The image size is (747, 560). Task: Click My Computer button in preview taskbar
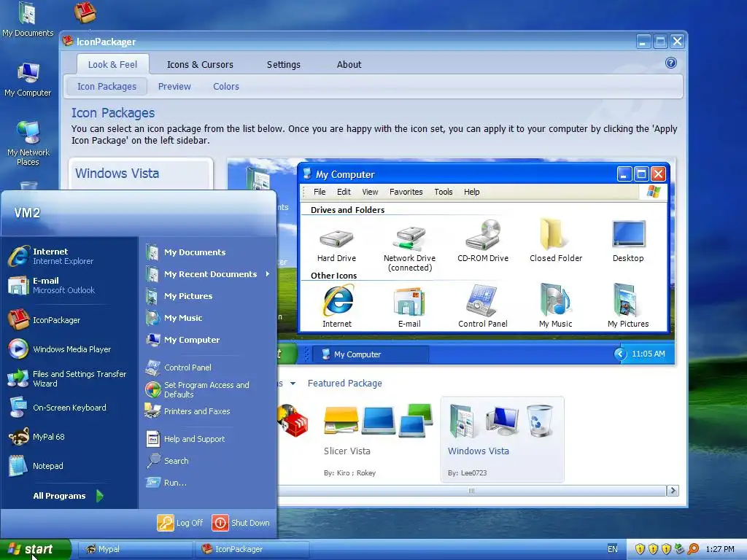[371, 354]
